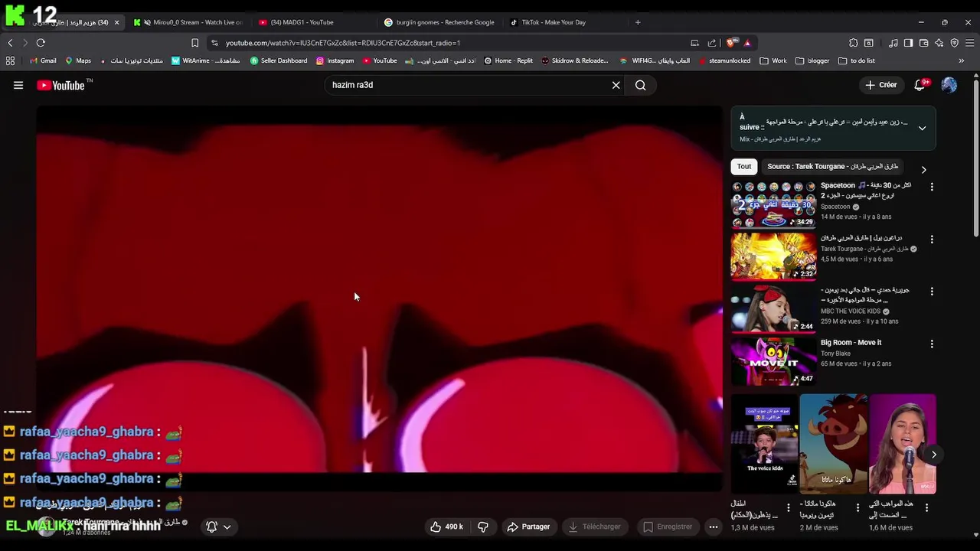Expand the to do list bookmarks folder
This screenshot has height=551, width=980.
(x=857, y=60)
